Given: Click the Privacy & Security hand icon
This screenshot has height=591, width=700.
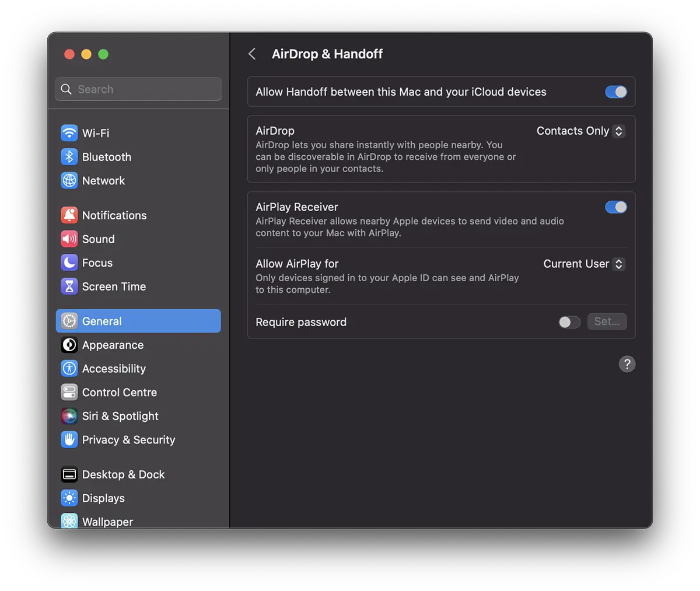Looking at the screenshot, I should click(x=69, y=440).
